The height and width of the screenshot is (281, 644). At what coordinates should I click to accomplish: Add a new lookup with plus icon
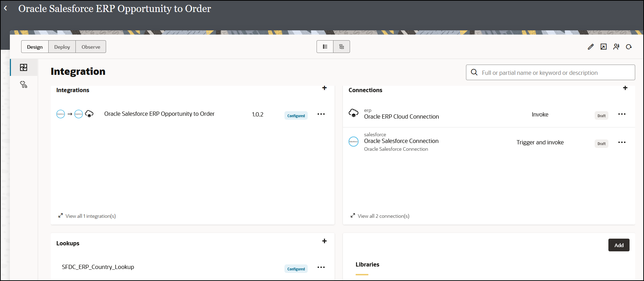pyautogui.click(x=325, y=241)
